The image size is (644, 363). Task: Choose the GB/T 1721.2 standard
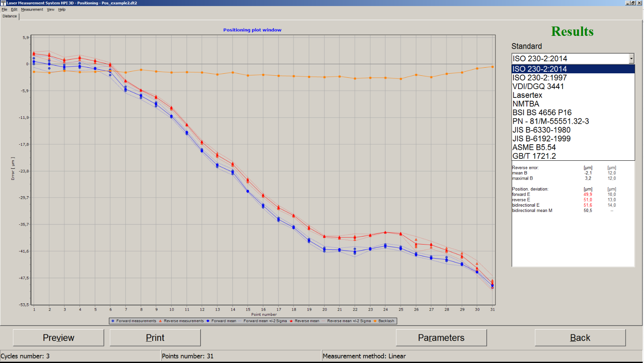[x=573, y=156]
